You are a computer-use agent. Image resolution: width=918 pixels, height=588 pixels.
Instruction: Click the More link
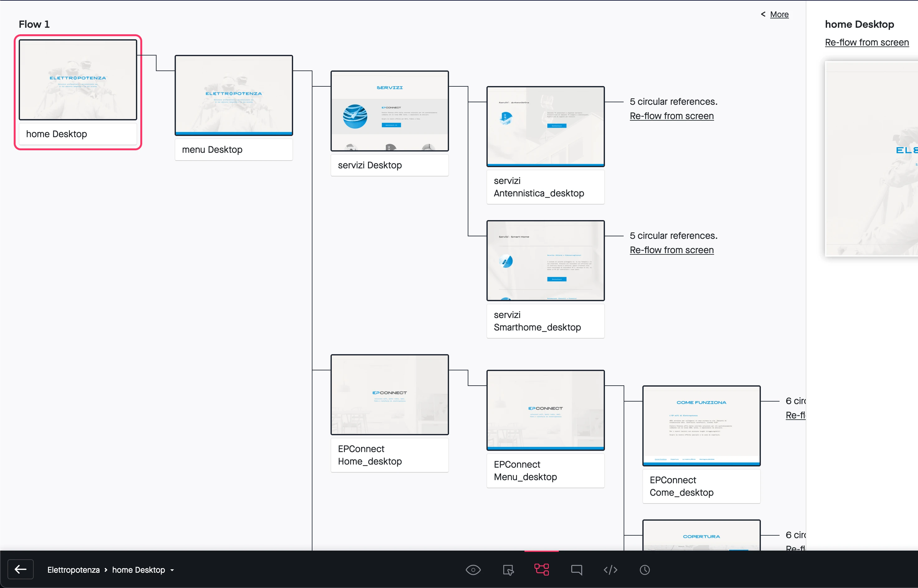coord(779,14)
